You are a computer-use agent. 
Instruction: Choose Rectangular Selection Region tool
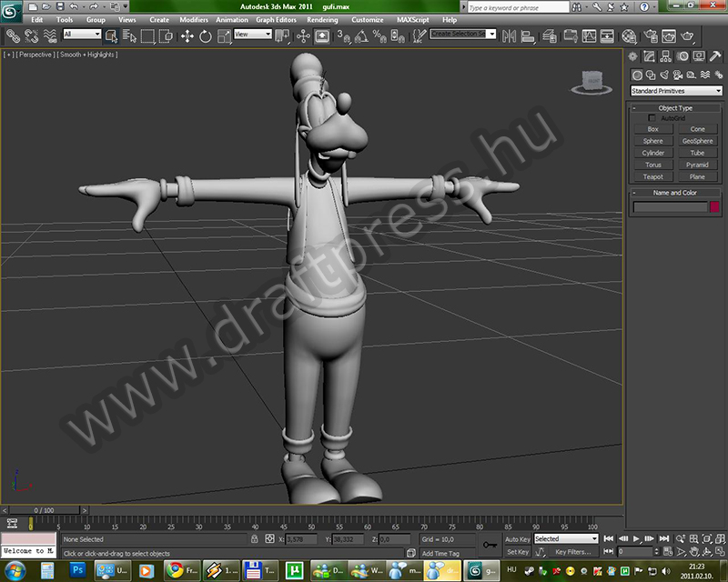pyautogui.click(x=147, y=35)
